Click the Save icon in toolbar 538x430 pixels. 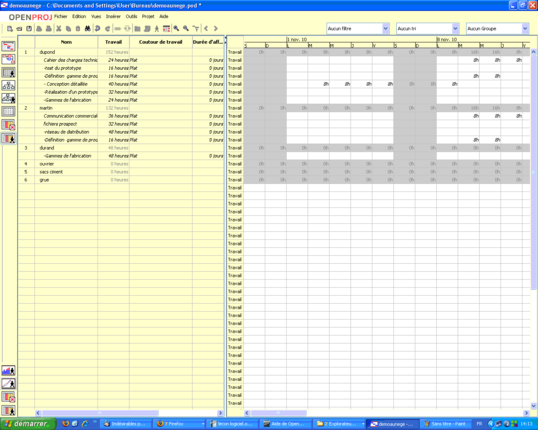pyautogui.click(x=29, y=29)
